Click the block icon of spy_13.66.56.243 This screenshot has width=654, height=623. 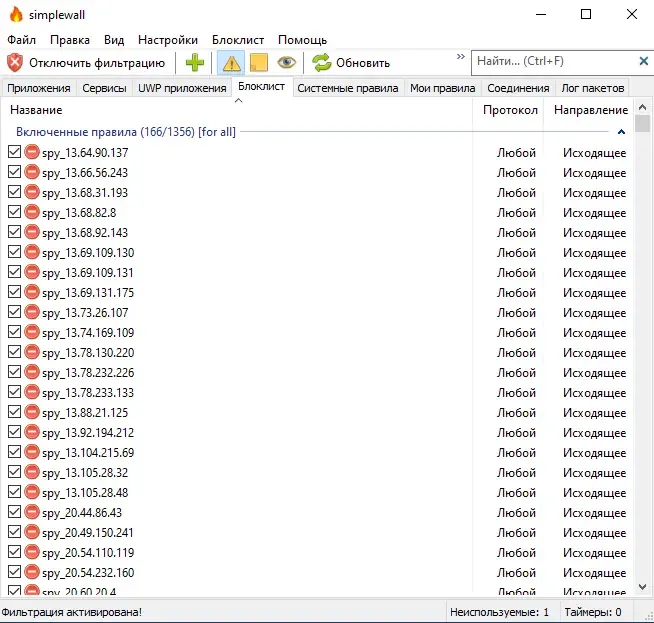(32, 172)
